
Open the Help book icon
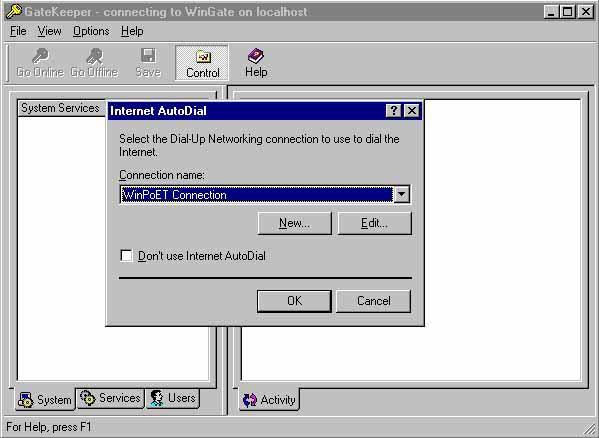256,56
